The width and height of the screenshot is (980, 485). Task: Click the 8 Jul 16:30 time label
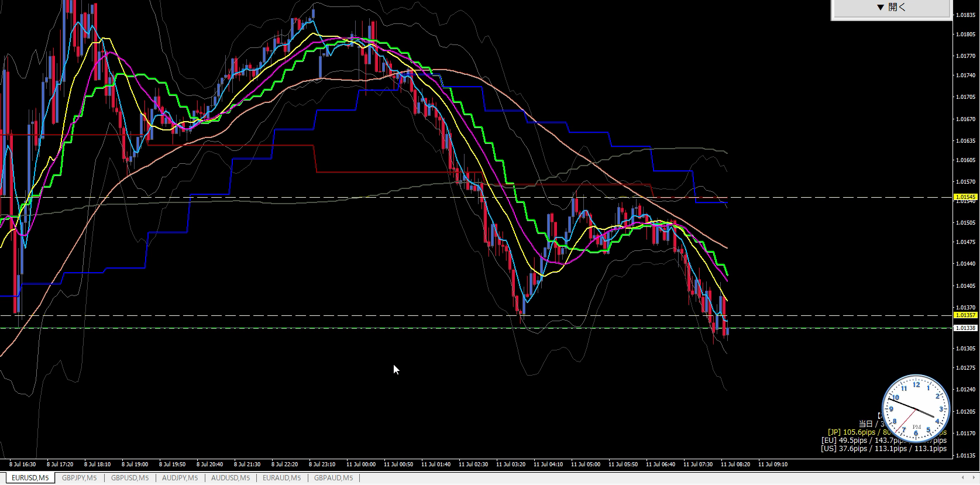click(x=22, y=465)
